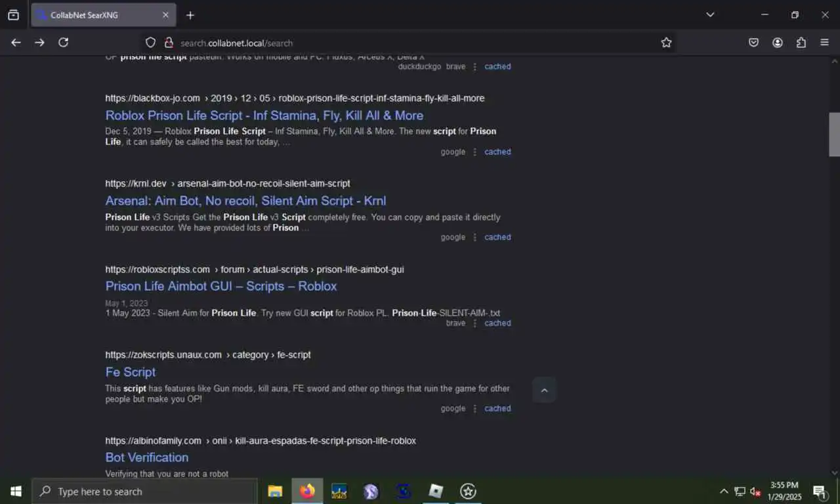Open File Explorer from the taskbar
Image resolution: width=840 pixels, height=504 pixels.
click(275, 491)
